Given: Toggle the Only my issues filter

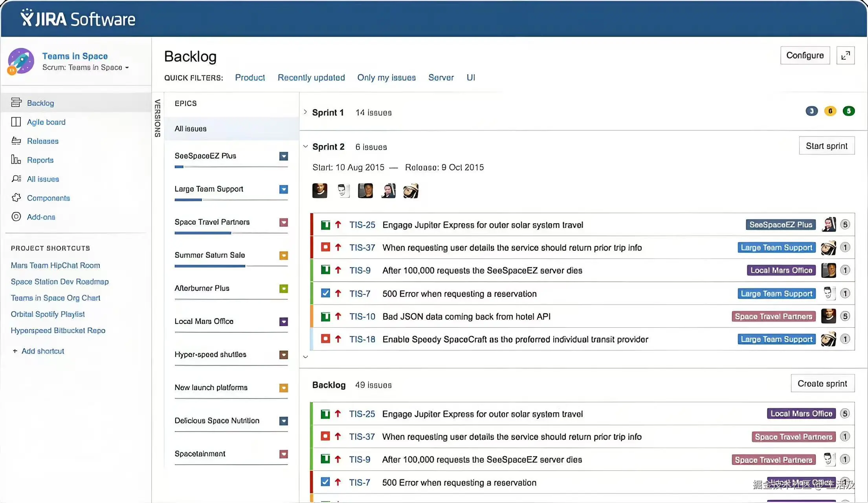Looking at the screenshot, I should pos(386,77).
